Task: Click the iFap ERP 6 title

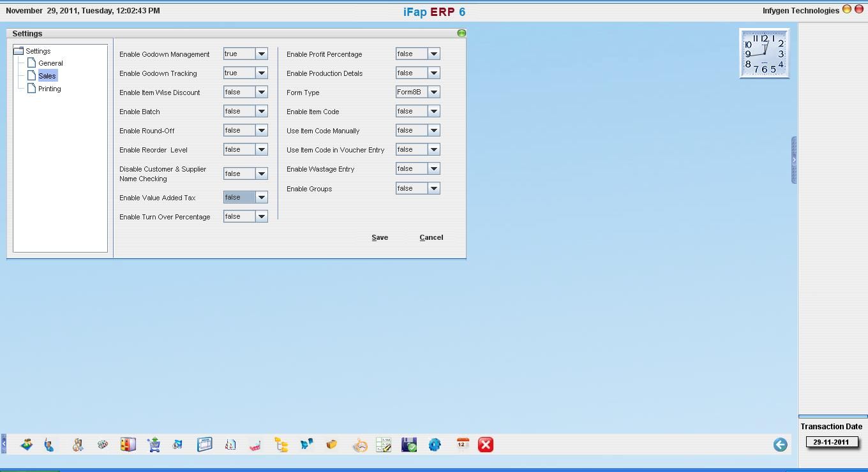Action: [x=434, y=11]
